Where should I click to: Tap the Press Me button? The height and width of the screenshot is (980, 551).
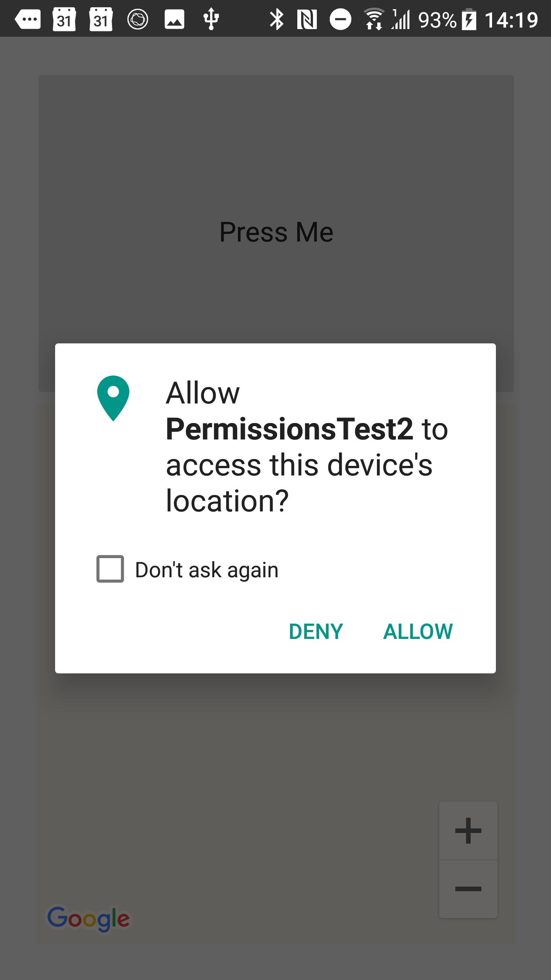[x=276, y=233]
